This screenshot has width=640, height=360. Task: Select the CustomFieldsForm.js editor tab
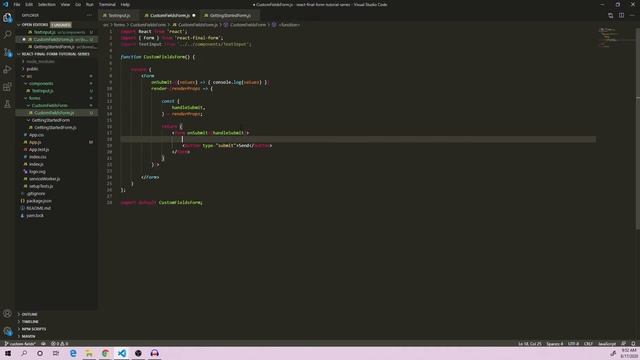click(x=169, y=16)
